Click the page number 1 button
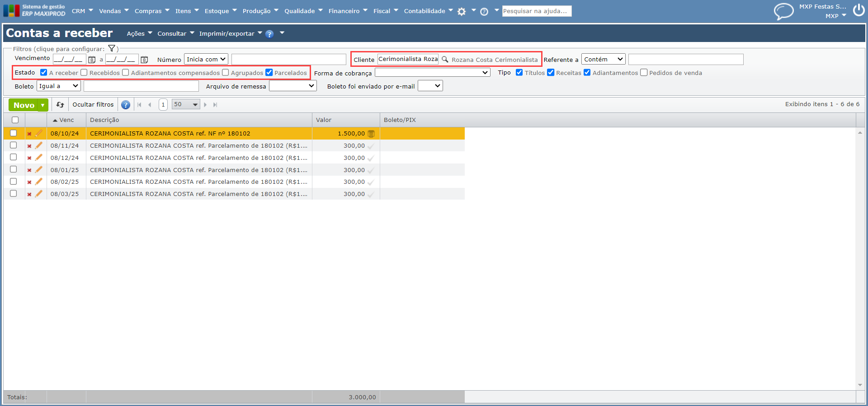868x406 pixels. [163, 105]
